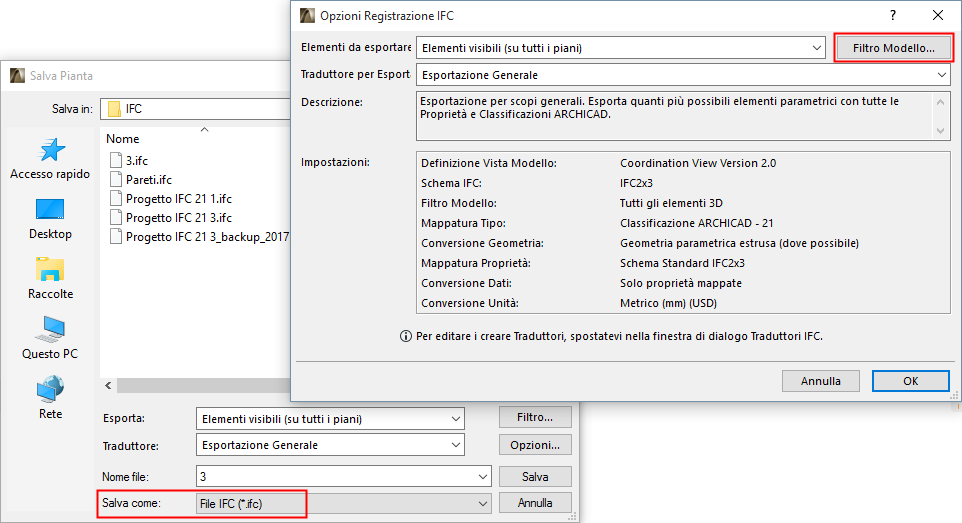
Task: Open Raccolte libraries in the sidebar
Action: pos(50,279)
